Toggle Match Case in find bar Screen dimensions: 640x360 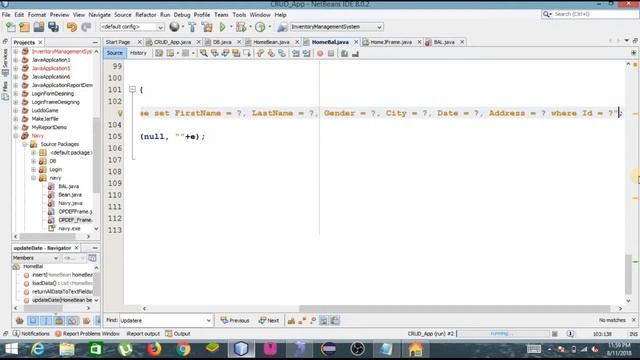[291, 320]
